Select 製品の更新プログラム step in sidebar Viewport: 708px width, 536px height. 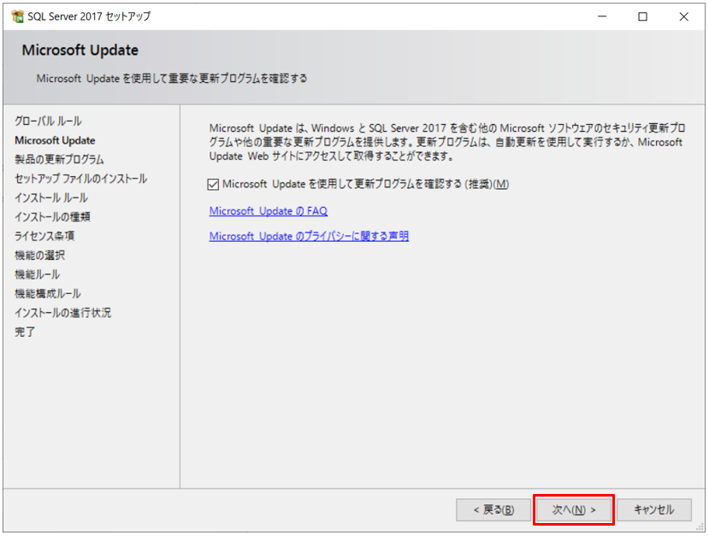click(x=59, y=159)
